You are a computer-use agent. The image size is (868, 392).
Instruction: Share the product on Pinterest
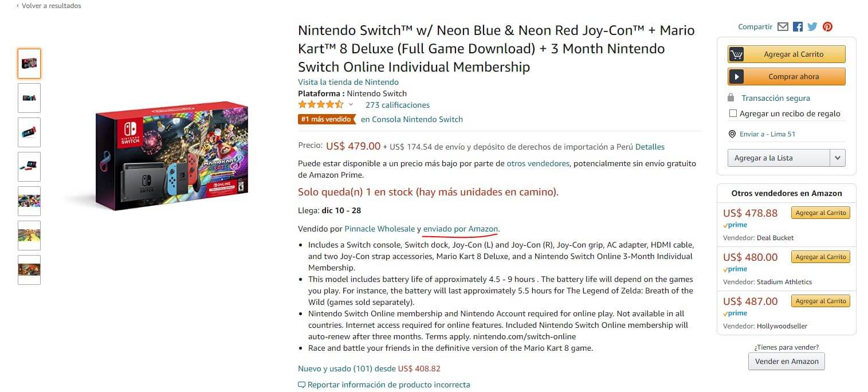[x=827, y=27]
